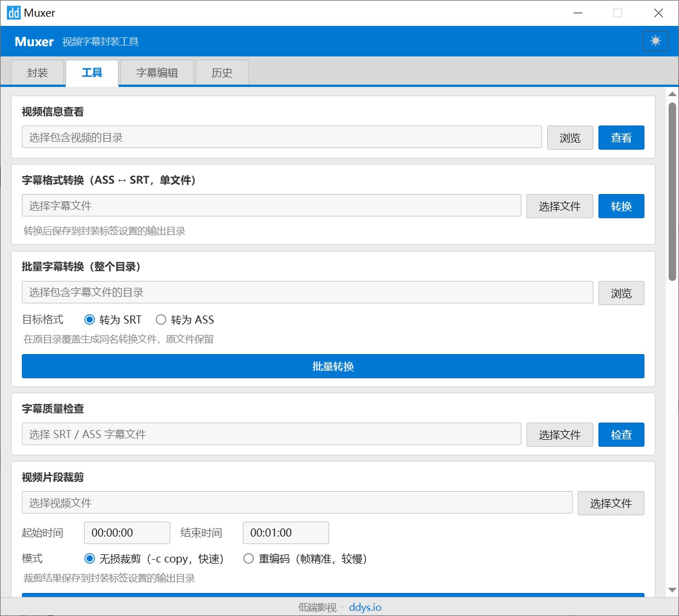This screenshot has width=679, height=616.
Task: Click 查看 to view video info
Action: point(621,138)
